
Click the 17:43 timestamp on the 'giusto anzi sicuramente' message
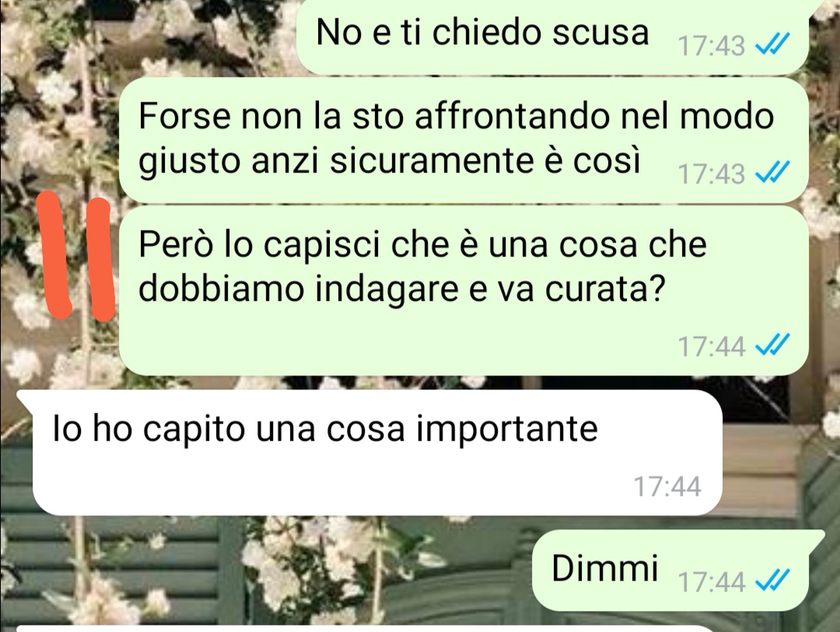[712, 174]
